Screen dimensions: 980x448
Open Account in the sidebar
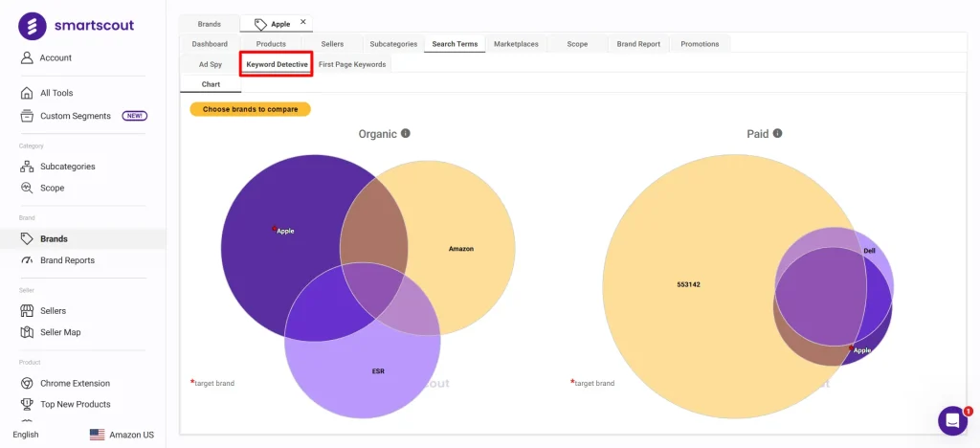[56, 57]
